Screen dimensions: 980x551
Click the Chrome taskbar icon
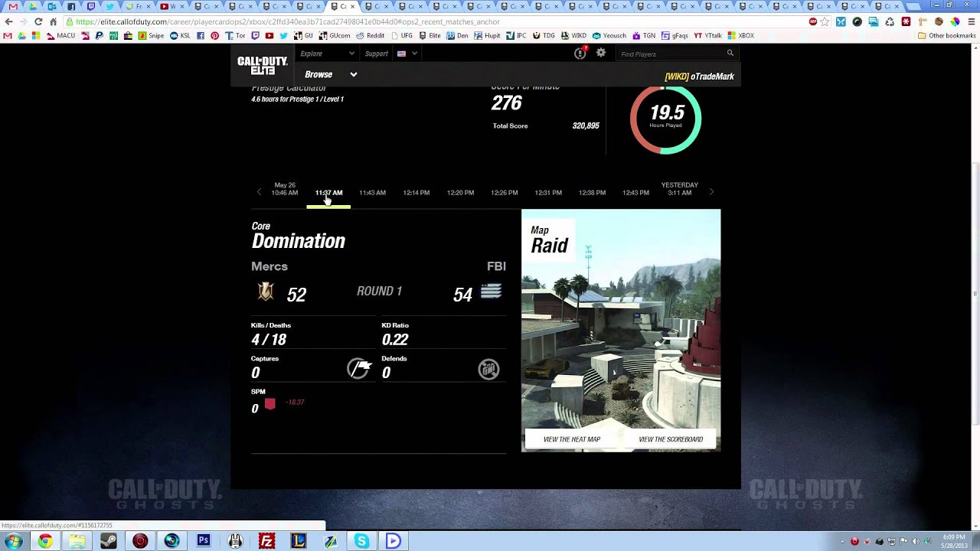click(45, 541)
